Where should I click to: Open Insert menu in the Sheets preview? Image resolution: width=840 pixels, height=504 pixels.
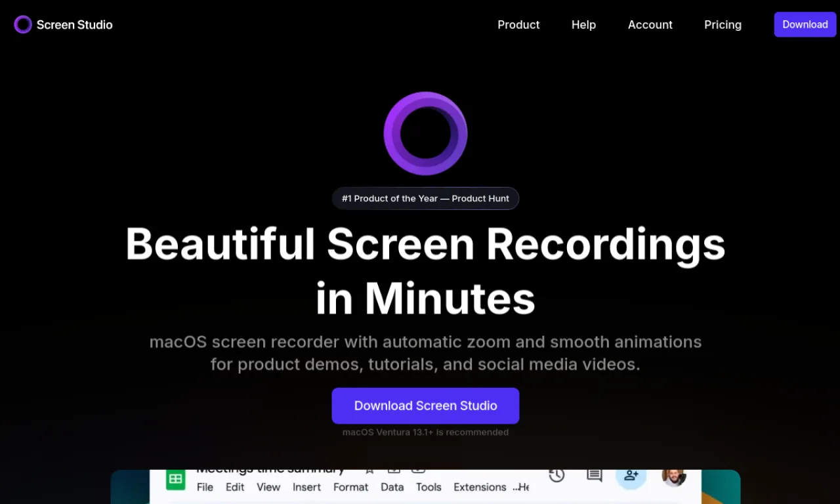pos(306,487)
